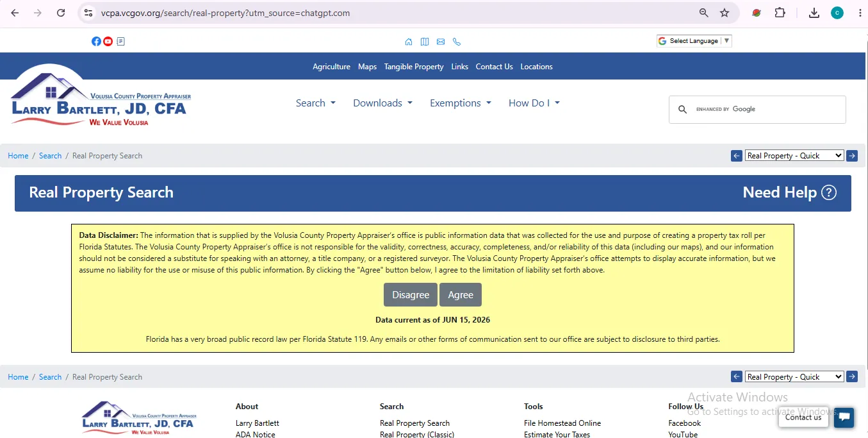Expand the How Do I menu

[534, 103]
